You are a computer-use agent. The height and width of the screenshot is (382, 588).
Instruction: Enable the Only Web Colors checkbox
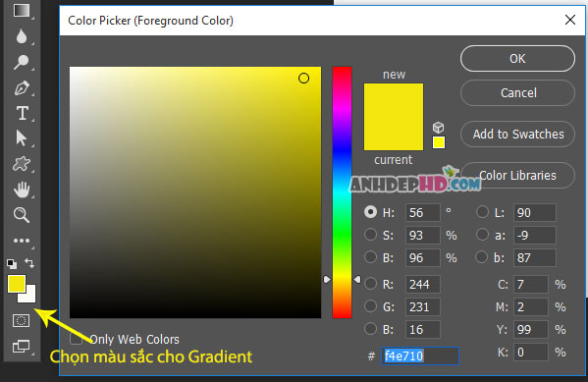(x=76, y=338)
